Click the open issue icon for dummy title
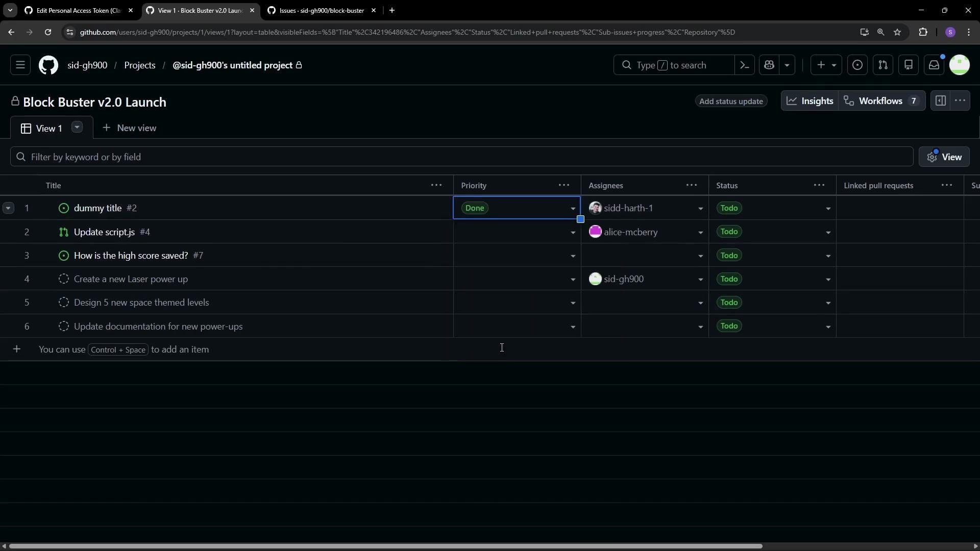 [64, 208]
